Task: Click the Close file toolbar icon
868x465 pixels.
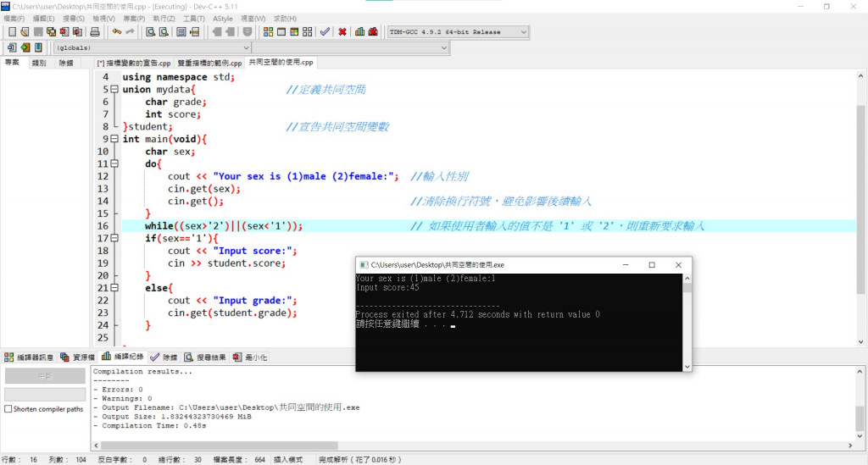Action: 64,32
